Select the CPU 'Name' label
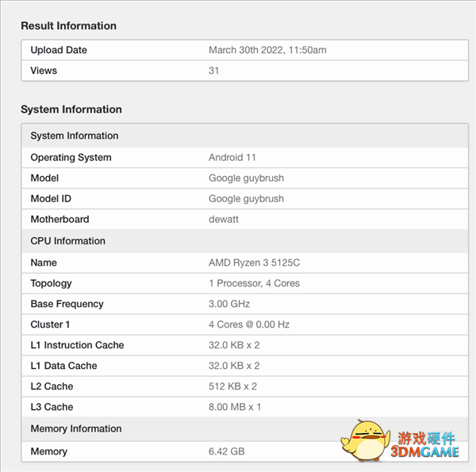 tap(44, 263)
